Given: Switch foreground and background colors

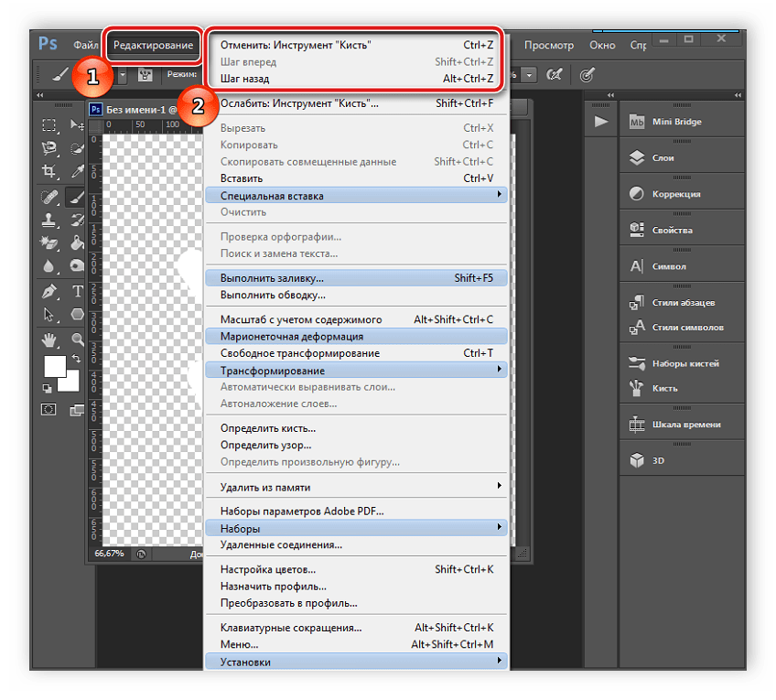Looking at the screenshot, I should (77, 360).
